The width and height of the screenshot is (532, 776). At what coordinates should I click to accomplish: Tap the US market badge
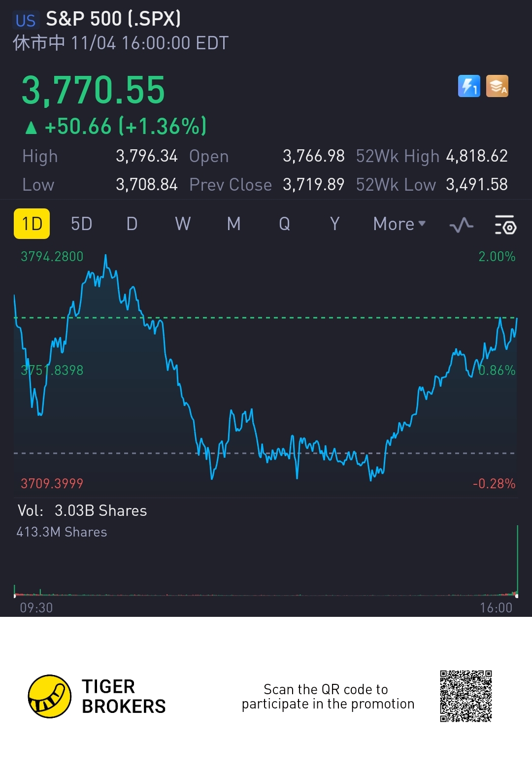[x=25, y=20]
